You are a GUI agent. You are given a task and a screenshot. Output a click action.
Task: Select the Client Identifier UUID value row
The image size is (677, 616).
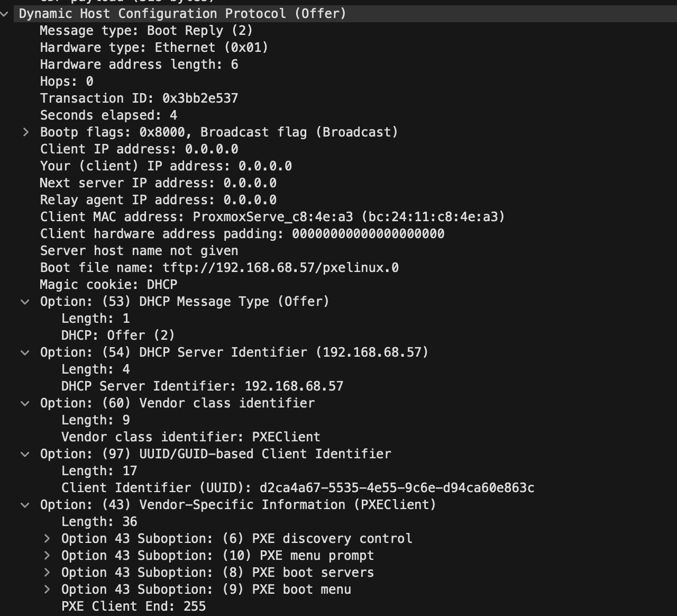[297, 488]
